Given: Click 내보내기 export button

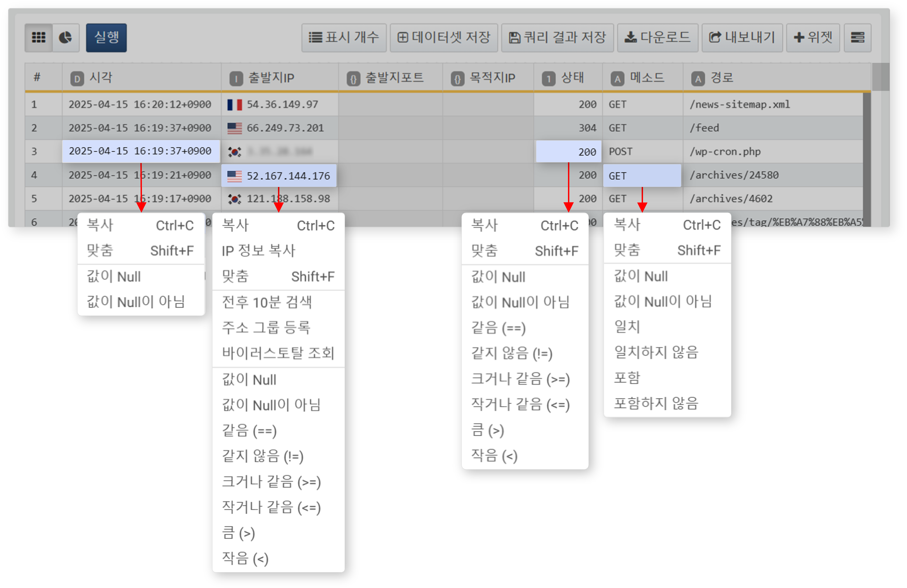Looking at the screenshot, I should (x=742, y=37).
